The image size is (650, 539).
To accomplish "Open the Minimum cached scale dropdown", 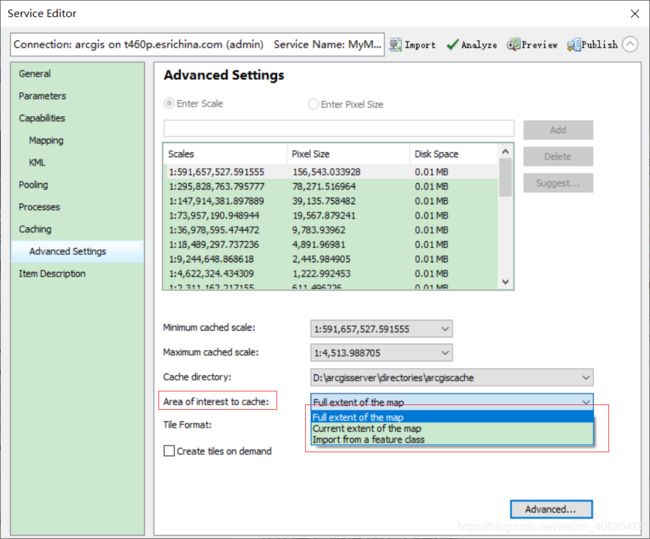I will [381, 329].
